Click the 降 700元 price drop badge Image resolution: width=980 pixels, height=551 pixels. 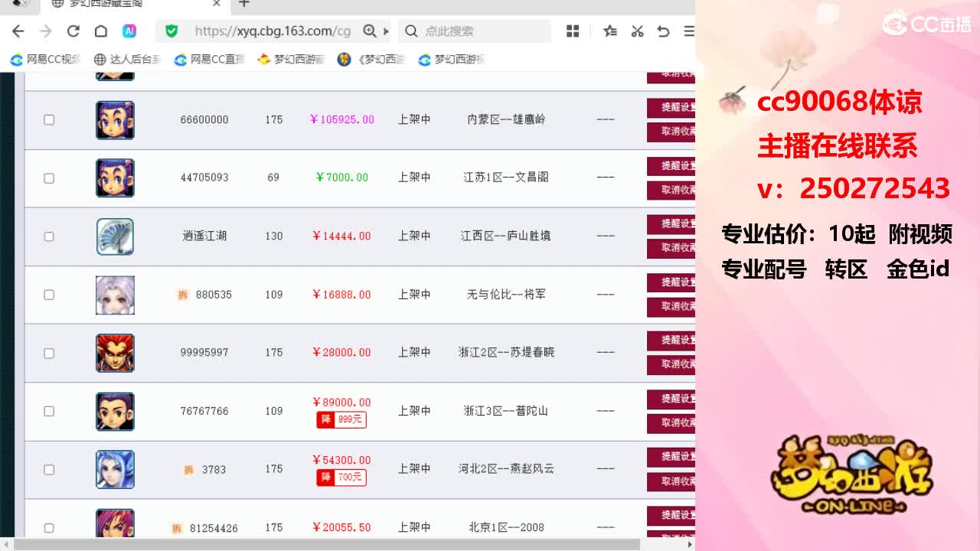click(341, 478)
